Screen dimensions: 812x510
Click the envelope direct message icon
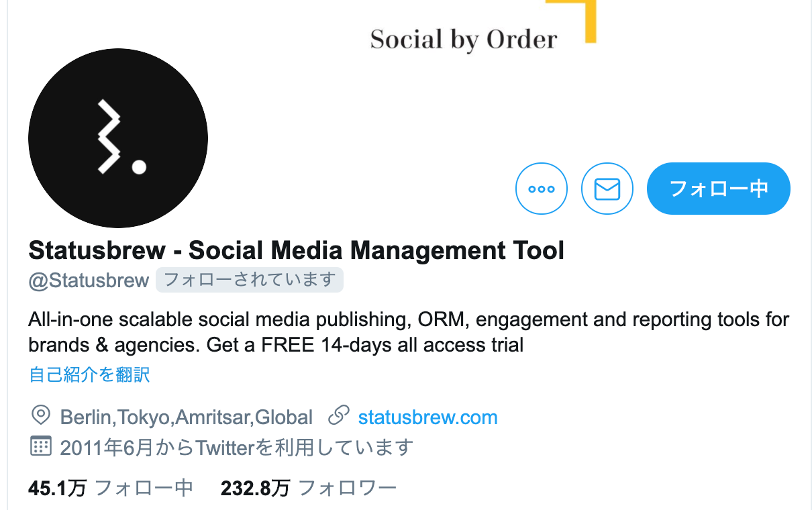point(607,189)
